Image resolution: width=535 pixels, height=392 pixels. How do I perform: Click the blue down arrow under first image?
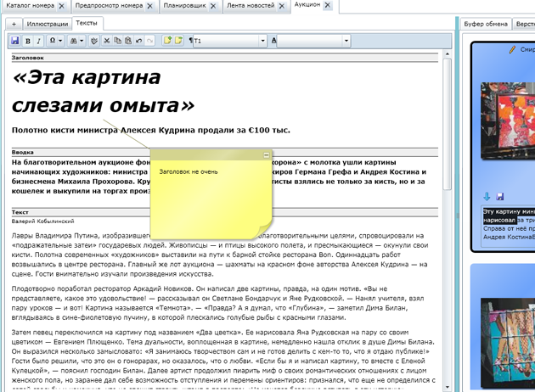487,196
